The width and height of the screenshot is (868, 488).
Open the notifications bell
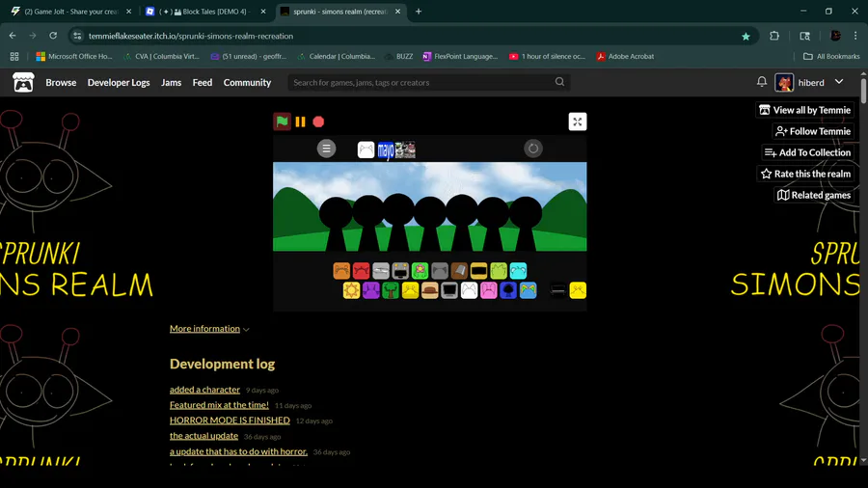click(x=762, y=82)
